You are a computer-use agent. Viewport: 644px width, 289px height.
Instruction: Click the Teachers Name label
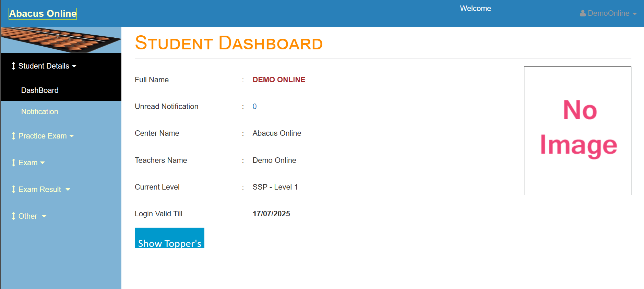click(x=161, y=160)
